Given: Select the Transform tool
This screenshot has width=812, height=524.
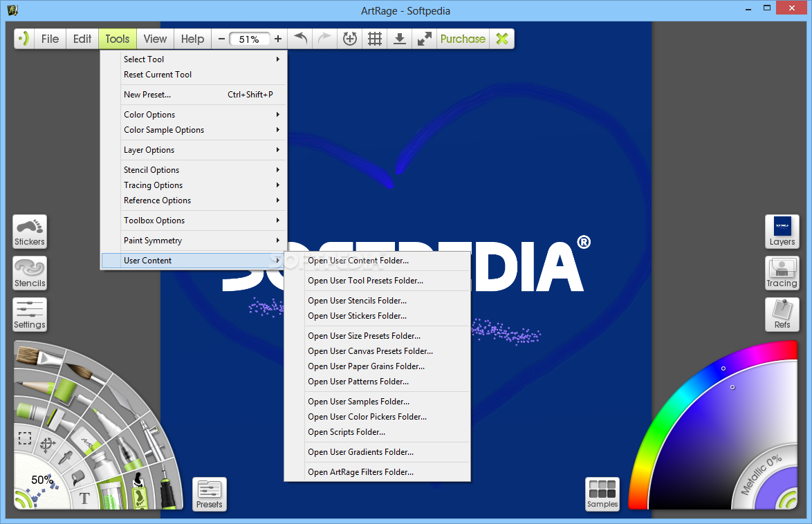Looking at the screenshot, I should (48, 445).
